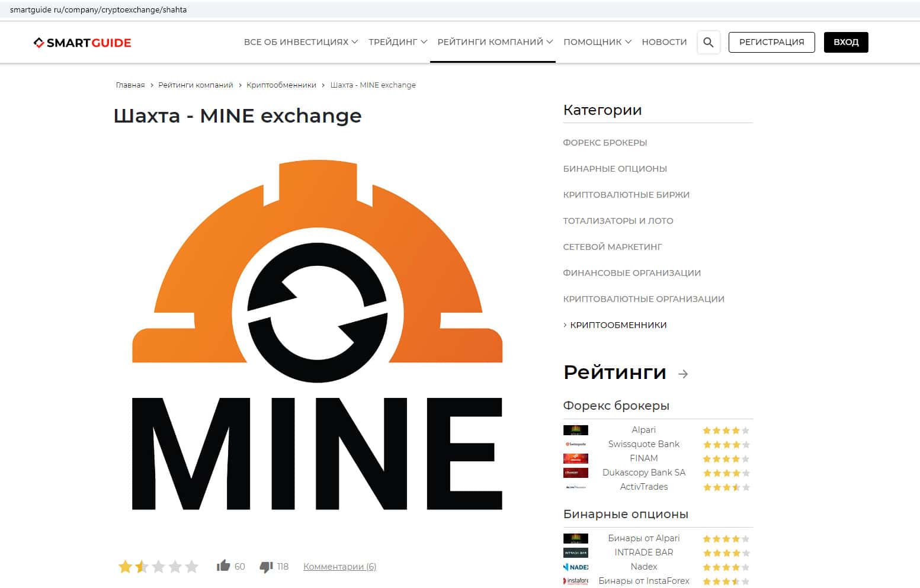Screen dimensions: 920x588
Task: Click the Вход login button
Action: point(846,42)
